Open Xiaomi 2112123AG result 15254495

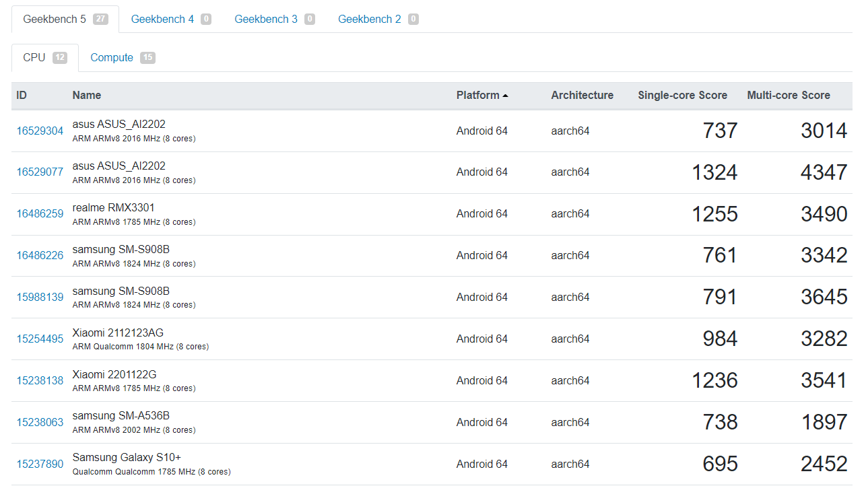(x=40, y=339)
